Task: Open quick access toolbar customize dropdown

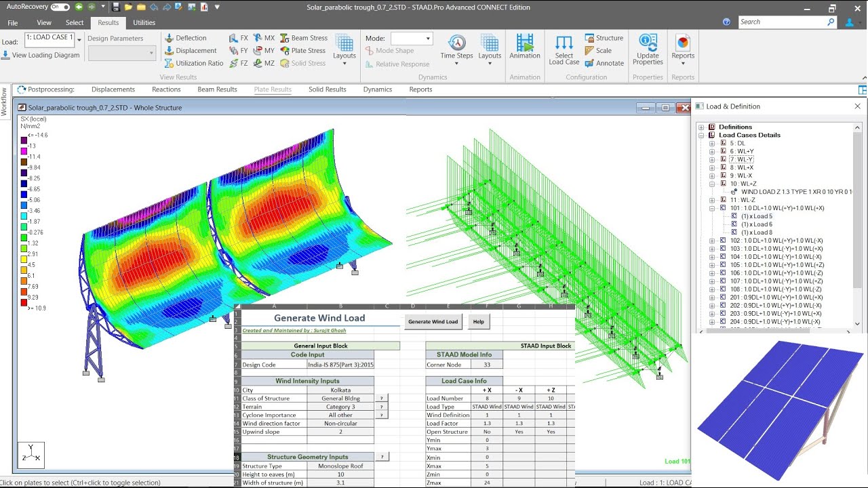Action: pyautogui.click(x=217, y=7)
